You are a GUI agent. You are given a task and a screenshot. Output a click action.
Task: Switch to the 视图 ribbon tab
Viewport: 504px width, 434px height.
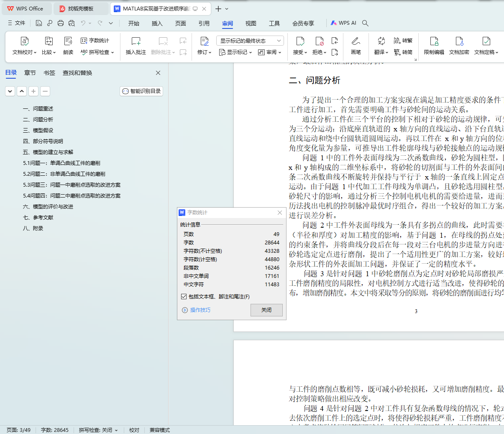coord(251,23)
